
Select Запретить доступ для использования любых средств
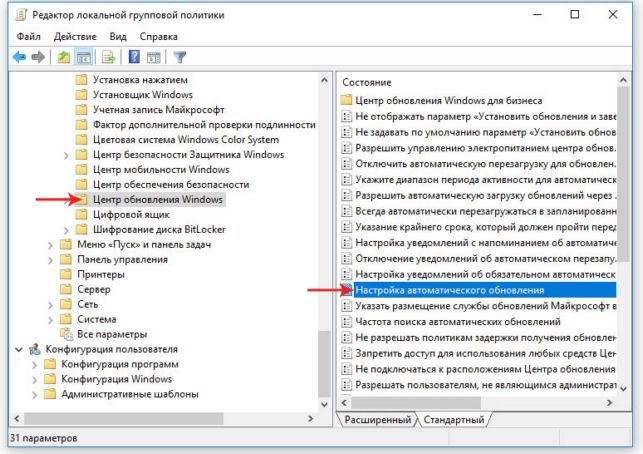tap(486, 353)
